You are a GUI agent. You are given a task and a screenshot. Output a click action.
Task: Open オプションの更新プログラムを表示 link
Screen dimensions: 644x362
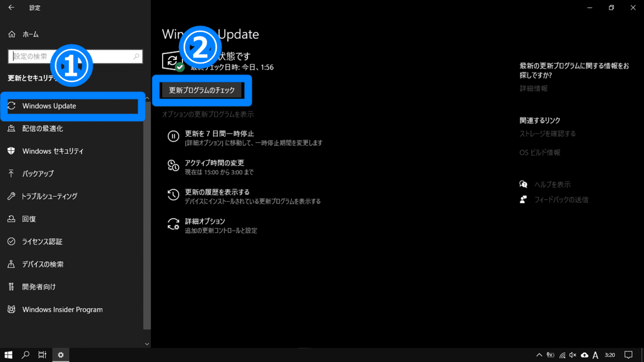(208, 115)
